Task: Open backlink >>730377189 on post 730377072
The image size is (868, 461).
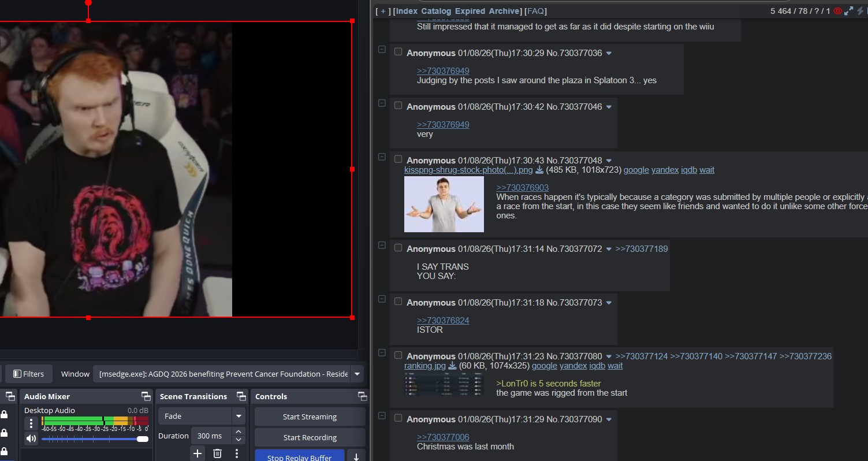Action: click(642, 249)
